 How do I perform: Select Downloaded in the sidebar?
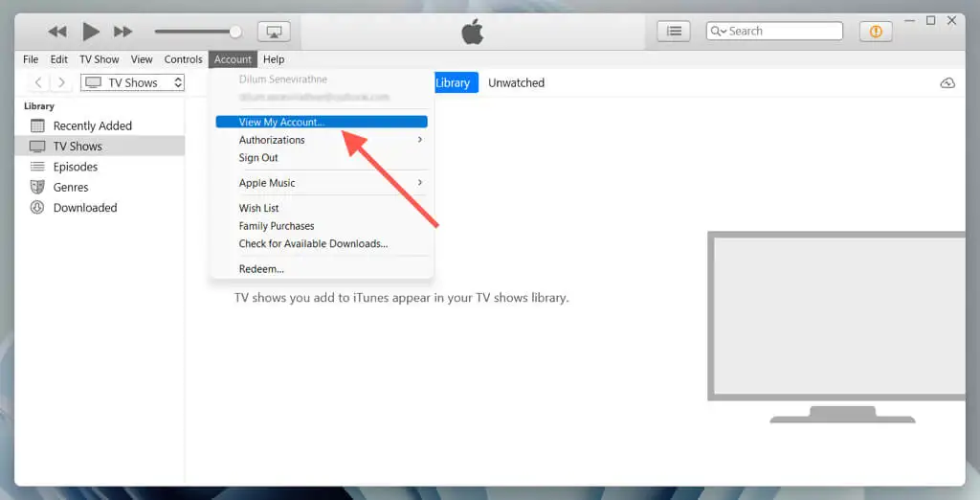pyautogui.click(x=100, y=208)
